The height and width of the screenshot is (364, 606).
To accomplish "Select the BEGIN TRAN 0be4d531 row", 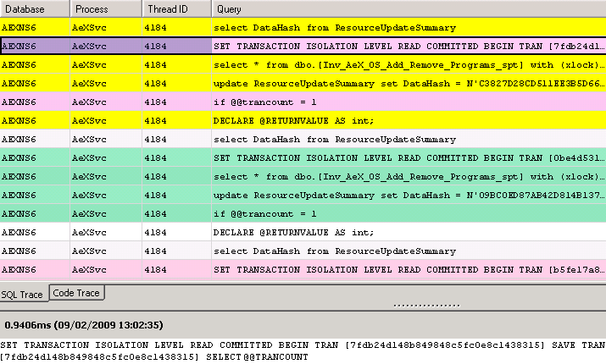I will click(407, 157).
